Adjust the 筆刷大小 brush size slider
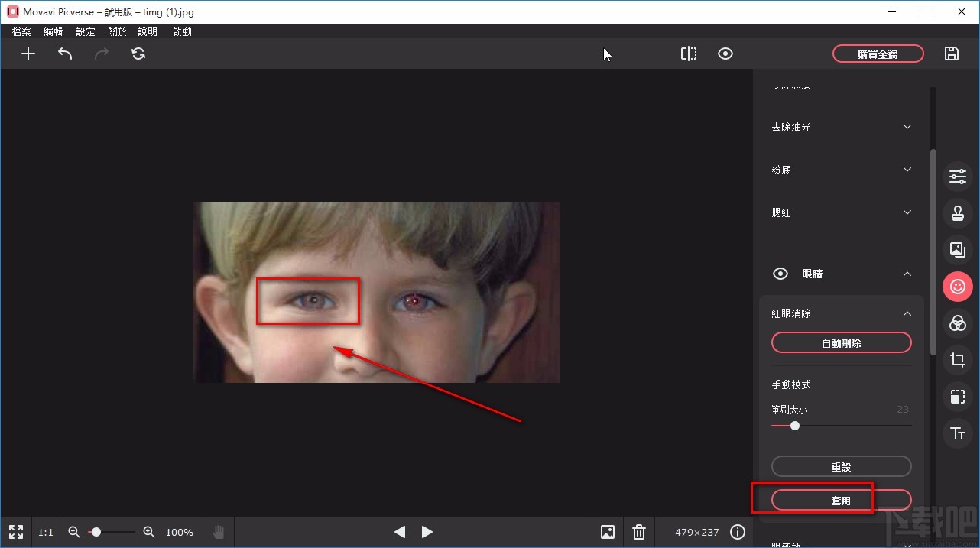The width and height of the screenshot is (980, 548). click(x=794, y=426)
